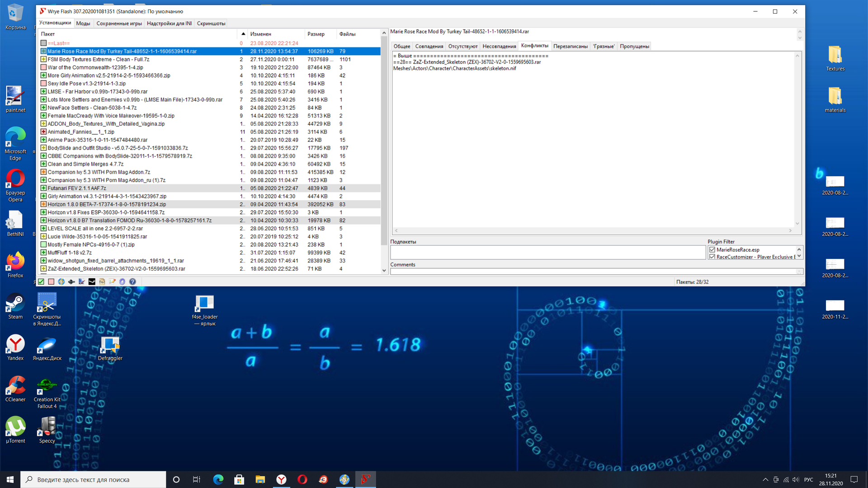The image size is (868, 488).
Task: Open the Doc Browser icon
Action: pos(102,282)
